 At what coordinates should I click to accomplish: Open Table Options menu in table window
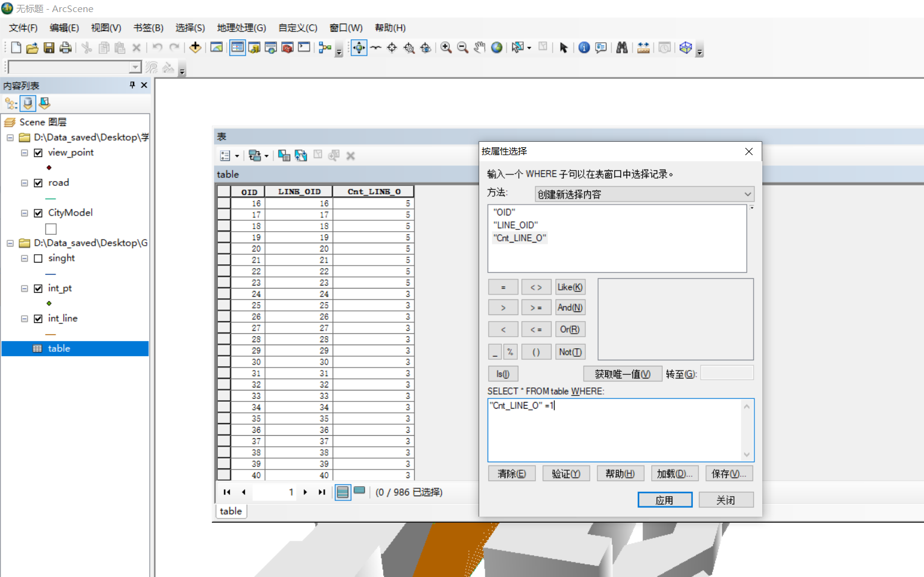pos(229,156)
